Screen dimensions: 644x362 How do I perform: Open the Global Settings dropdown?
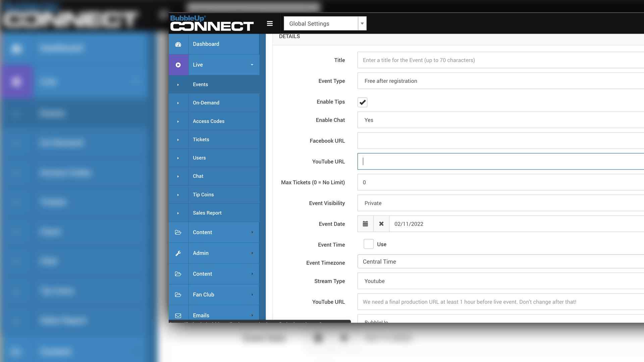coord(325,23)
